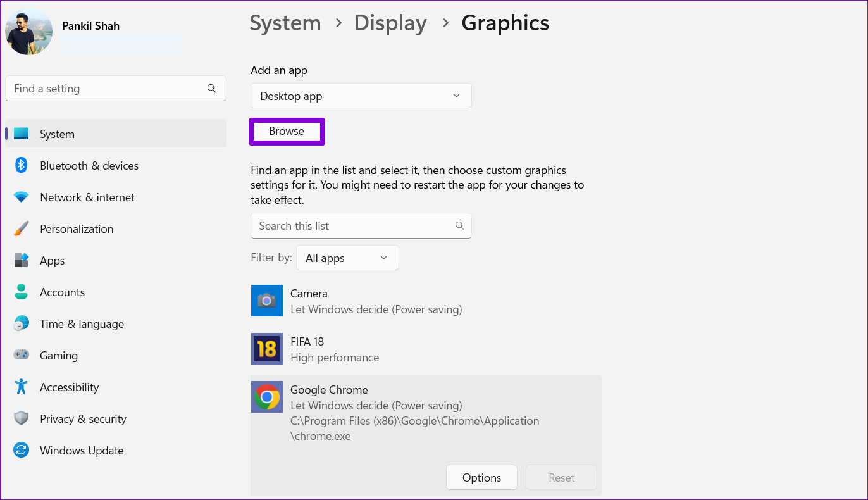Open Time & language settings
The width and height of the screenshot is (868, 500).
tap(116, 324)
